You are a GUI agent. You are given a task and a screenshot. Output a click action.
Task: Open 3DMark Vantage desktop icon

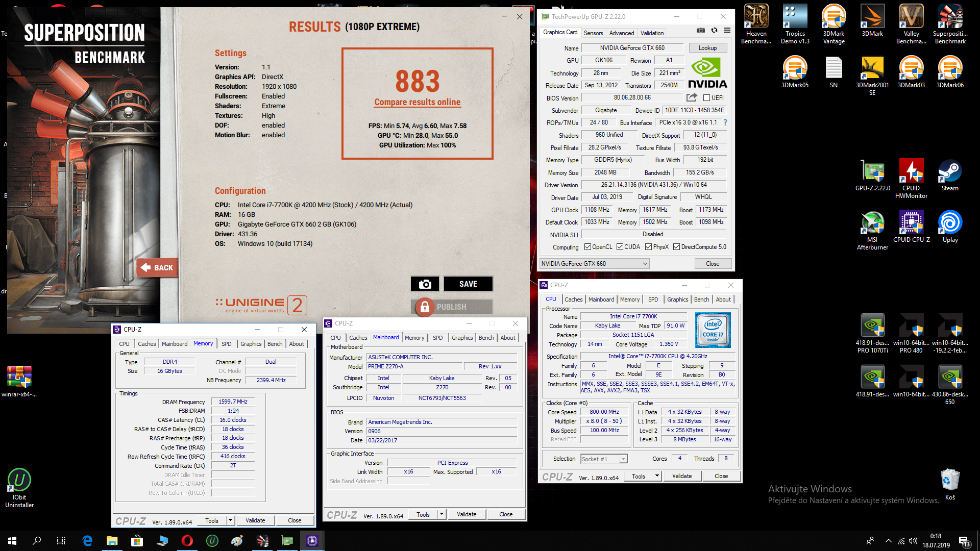(834, 24)
